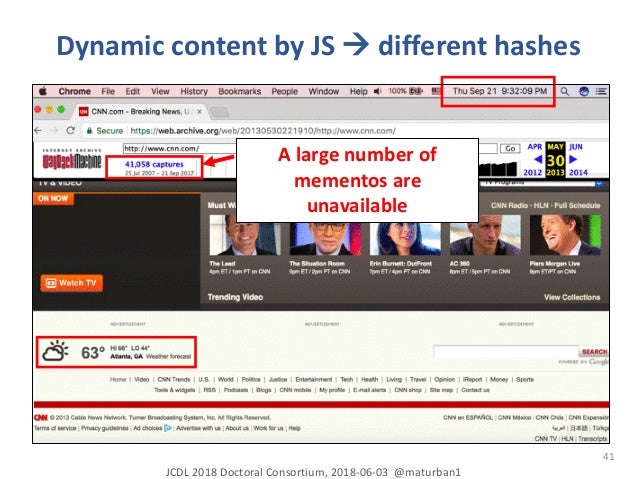The width and height of the screenshot is (638, 479).
Task: Open Contact us footer link
Action: click(x=475, y=390)
